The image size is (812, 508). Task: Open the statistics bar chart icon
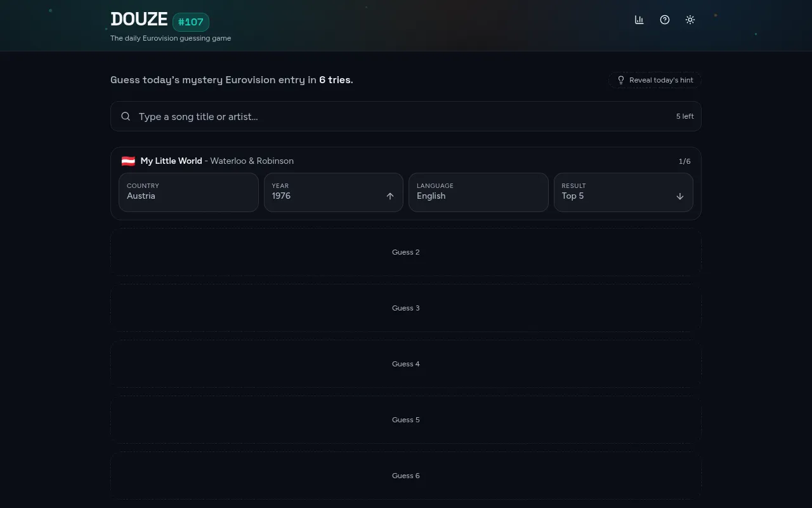click(x=639, y=20)
